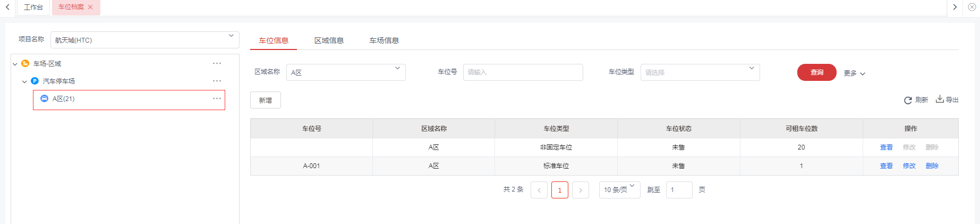
Task: Open the more-options dots for 车场-区域
Action: [217, 63]
